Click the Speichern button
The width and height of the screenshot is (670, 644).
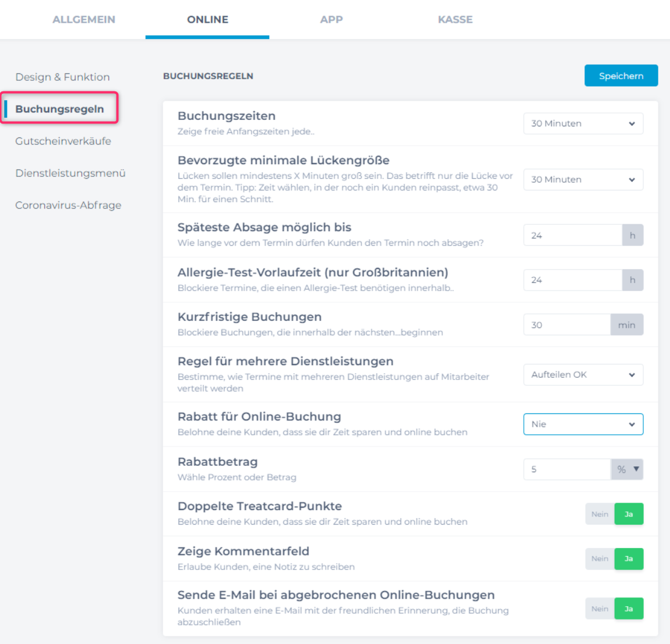click(621, 76)
